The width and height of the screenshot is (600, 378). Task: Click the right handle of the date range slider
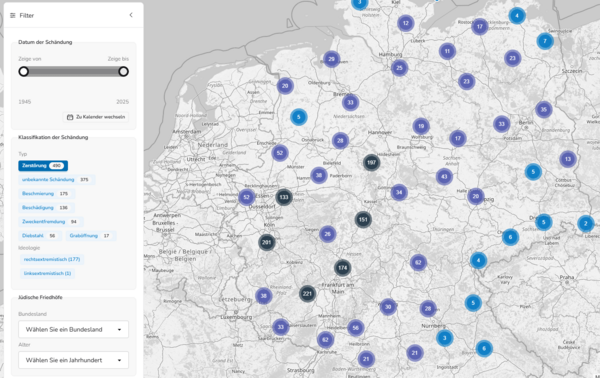[x=123, y=72]
